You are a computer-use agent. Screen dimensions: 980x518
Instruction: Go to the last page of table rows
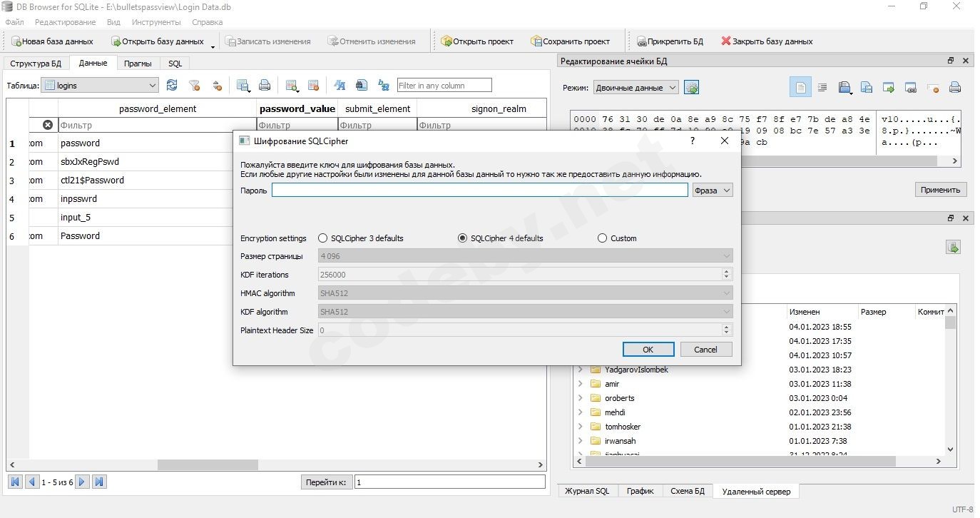(100, 482)
